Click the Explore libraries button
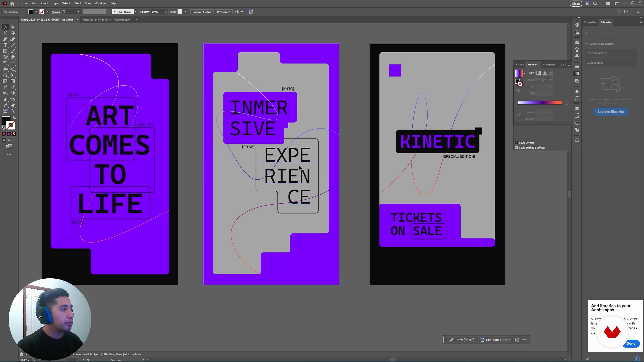This screenshot has width=644, height=362. [x=611, y=112]
